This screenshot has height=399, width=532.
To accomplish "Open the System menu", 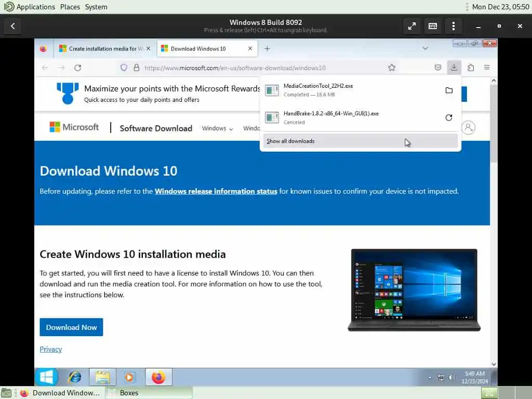I will 96,7.
